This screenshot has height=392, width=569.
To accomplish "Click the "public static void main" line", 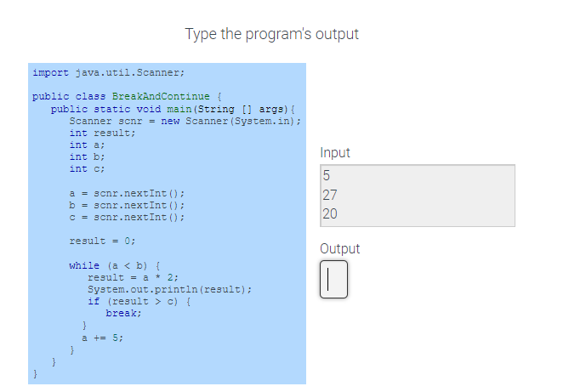I will pyautogui.click(x=173, y=109).
